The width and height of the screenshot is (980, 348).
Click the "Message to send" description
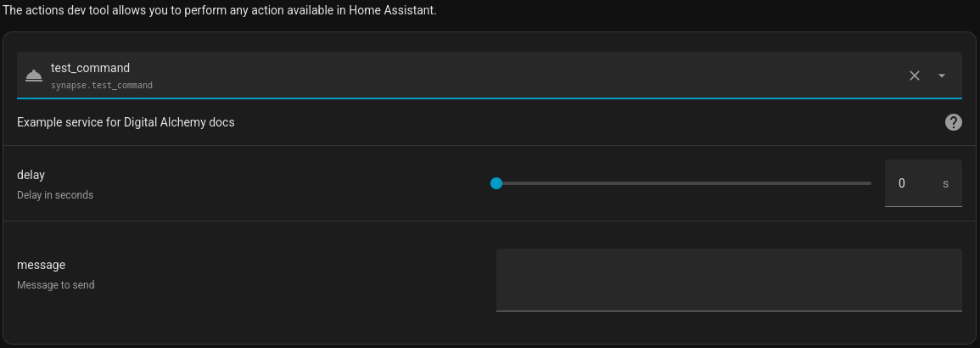[x=56, y=285]
